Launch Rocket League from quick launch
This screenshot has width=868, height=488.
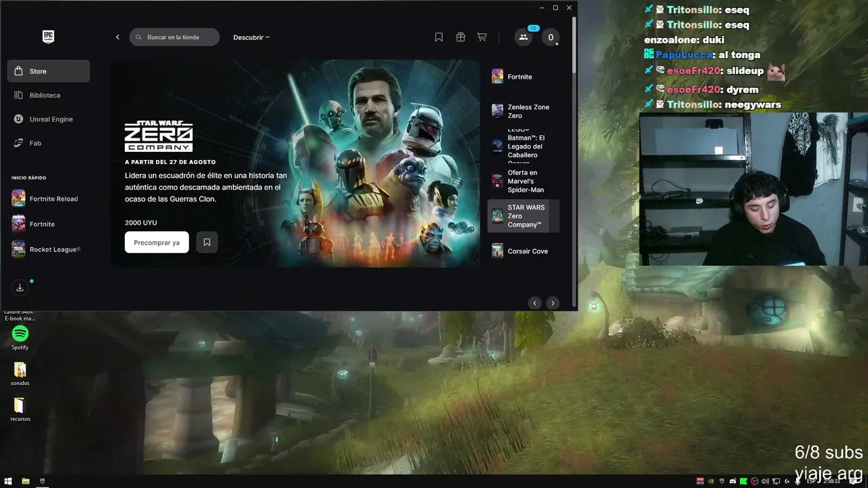(x=46, y=249)
